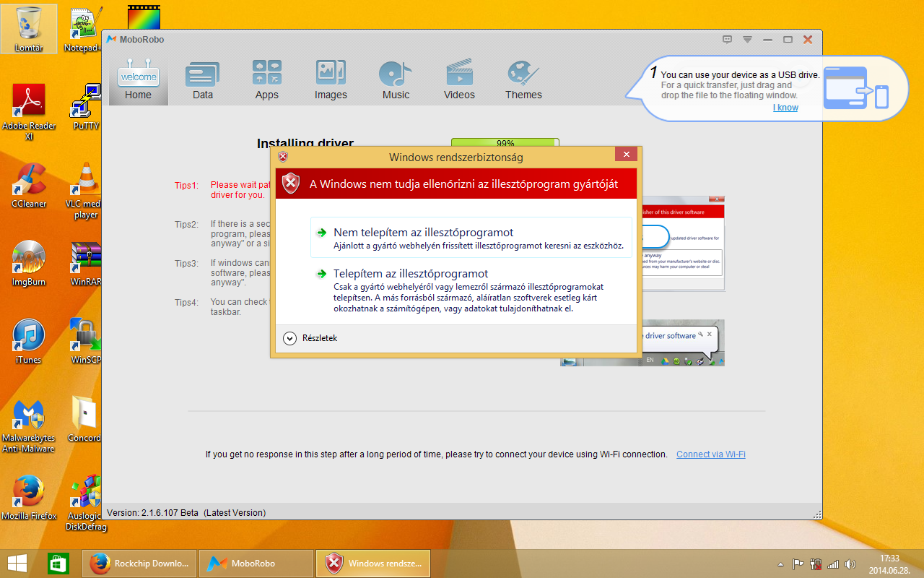Switch to Rockchip Download Firefox taskbar item
Viewport: 924px width, 578px height.
[x=139, y=563]
